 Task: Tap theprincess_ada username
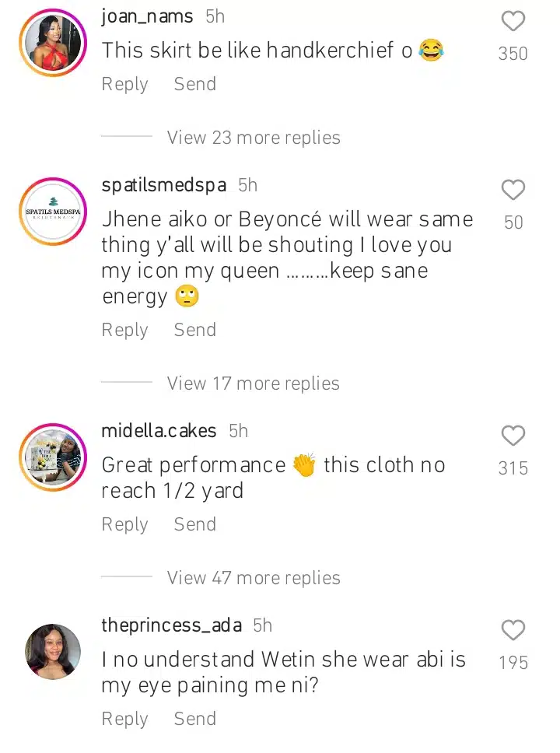(x=172, y=625)
